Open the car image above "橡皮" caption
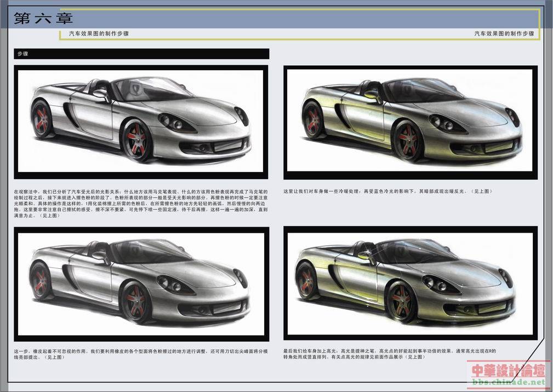 141,284
